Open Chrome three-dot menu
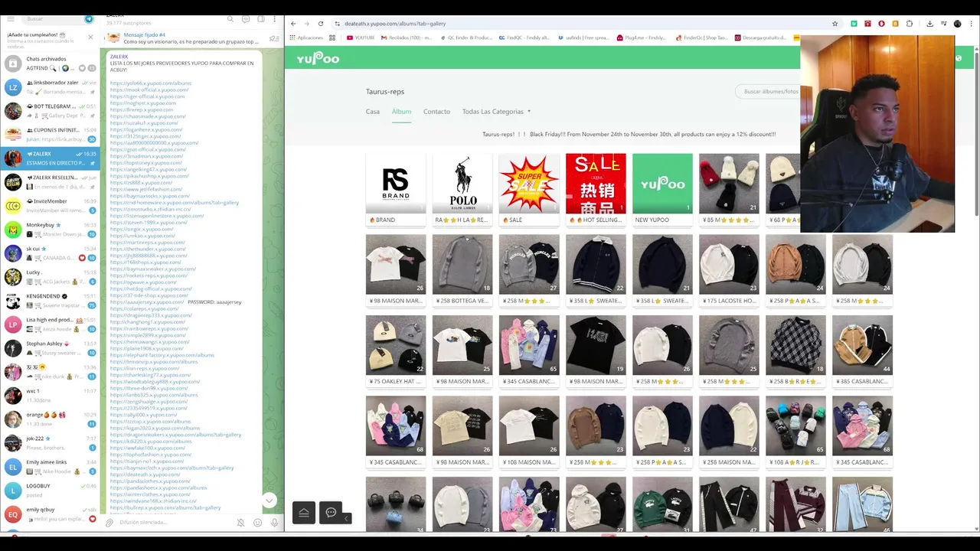The width and height of the screenshot is (980, 551). click(972, 24)
